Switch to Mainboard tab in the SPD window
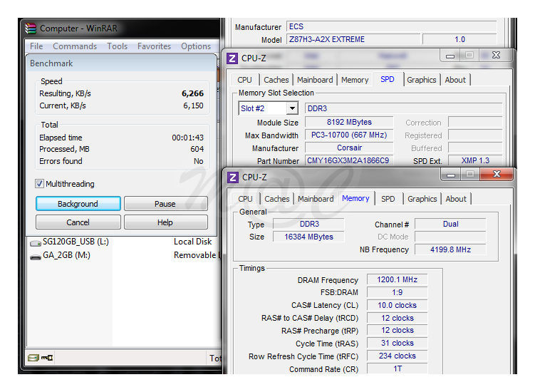 315,80
